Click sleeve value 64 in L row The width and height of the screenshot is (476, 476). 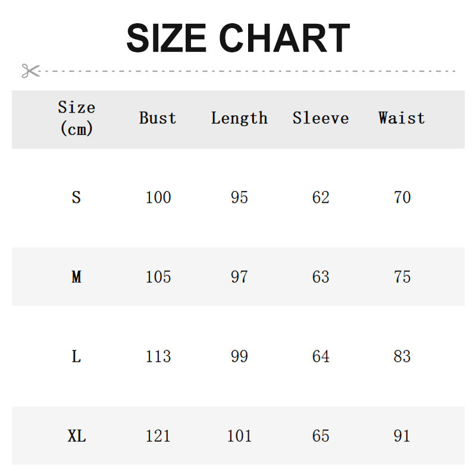click(321, 356)
